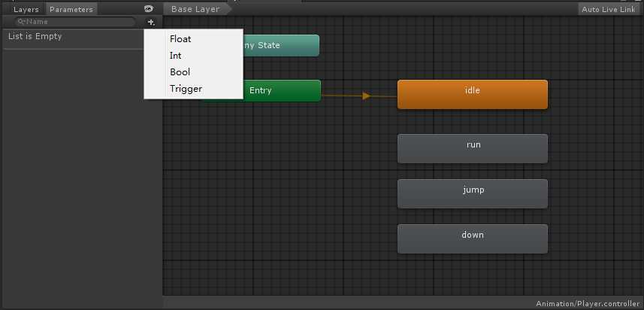Select the Any State node

[x=281, y=45]
